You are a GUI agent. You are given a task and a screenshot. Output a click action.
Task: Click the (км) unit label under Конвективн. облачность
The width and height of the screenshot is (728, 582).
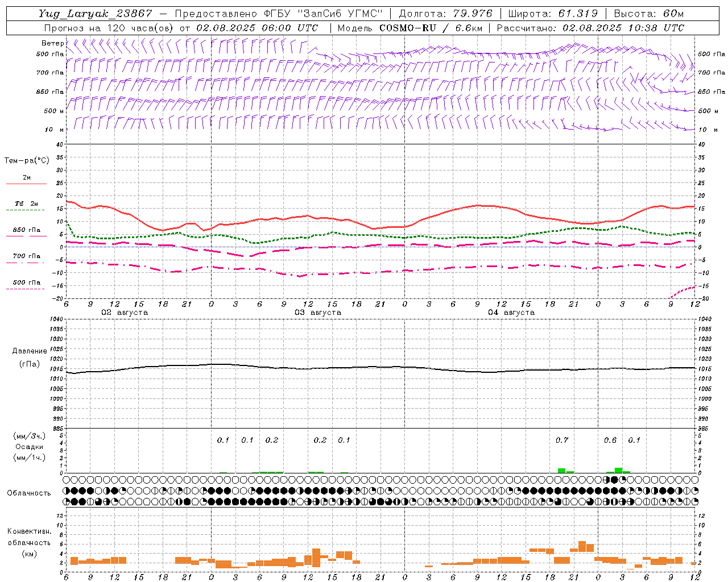[x=30, y=554]
